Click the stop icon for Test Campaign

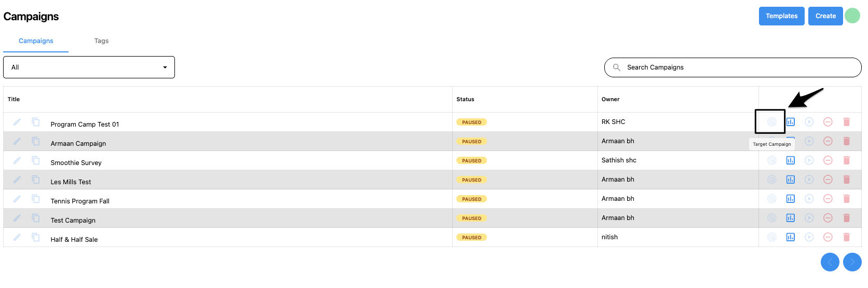tap(828, 218)
